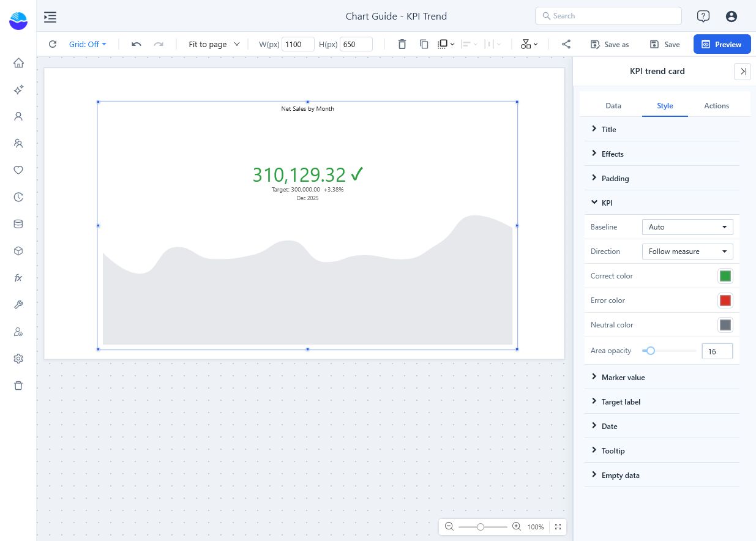Image resolution: width=756 pixels, height=541 pixels.
Task: Open the wrench tools sidebar icon
Action: [18, 305]
